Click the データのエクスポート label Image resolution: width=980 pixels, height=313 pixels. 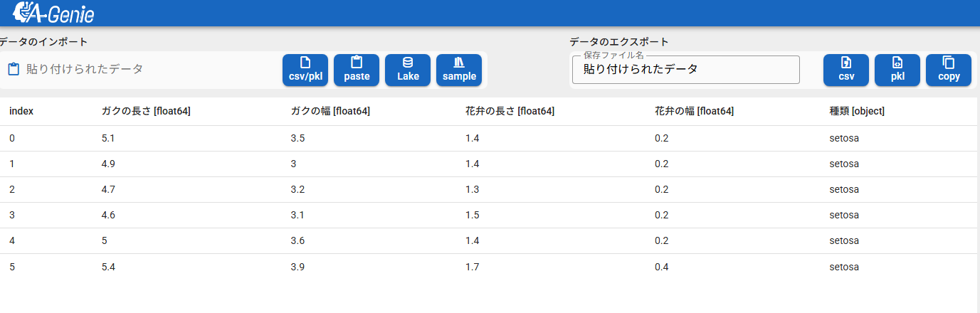pyautogui.click(x=618, y=42)
